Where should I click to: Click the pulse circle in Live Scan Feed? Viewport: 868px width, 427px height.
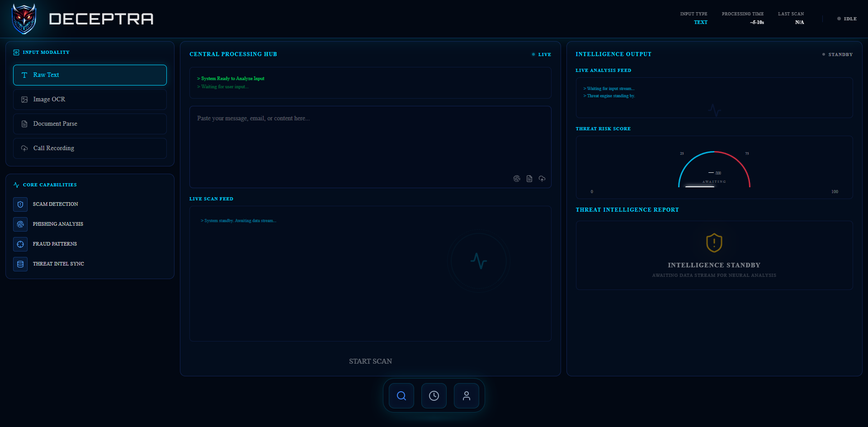point(479,261)
